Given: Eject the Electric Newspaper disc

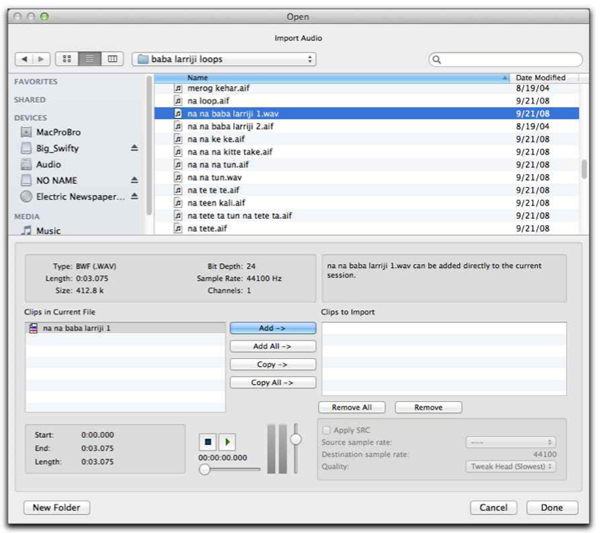Looking at the screenshot, I should pos(134,196).
